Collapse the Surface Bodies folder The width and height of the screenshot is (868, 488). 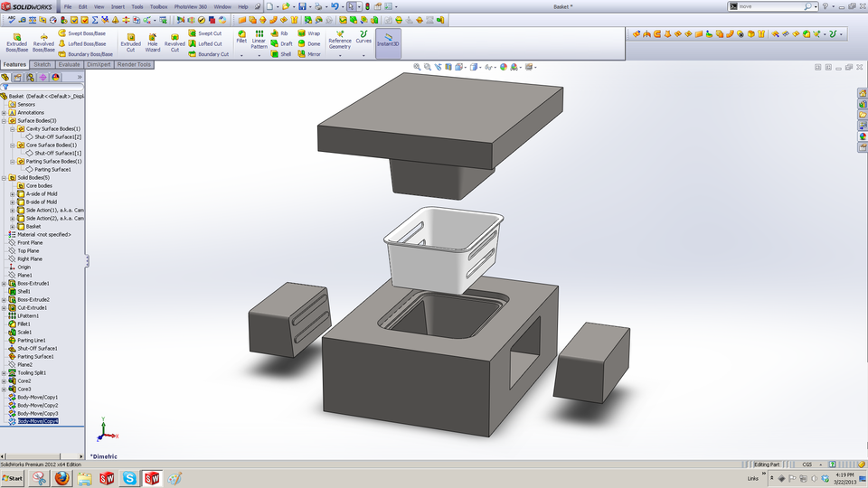click(5, 121)
